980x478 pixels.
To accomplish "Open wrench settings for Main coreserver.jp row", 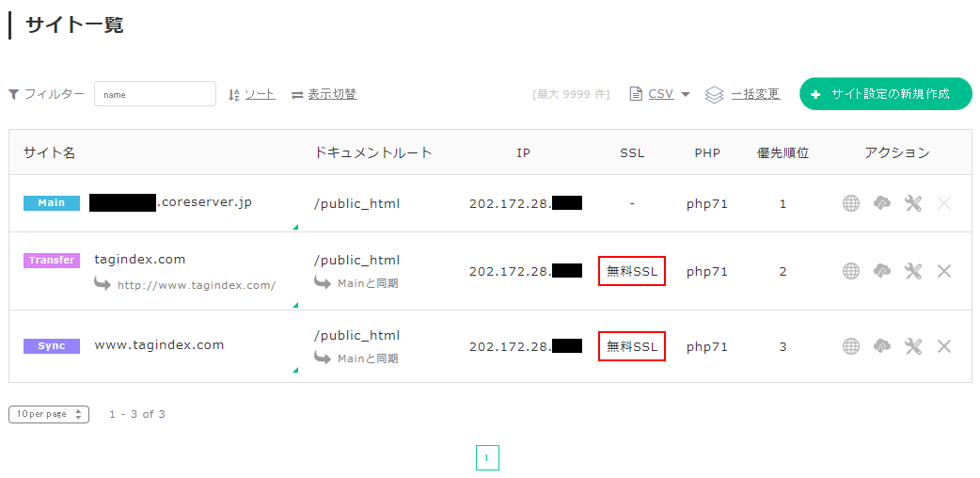I will pos(912,203).
